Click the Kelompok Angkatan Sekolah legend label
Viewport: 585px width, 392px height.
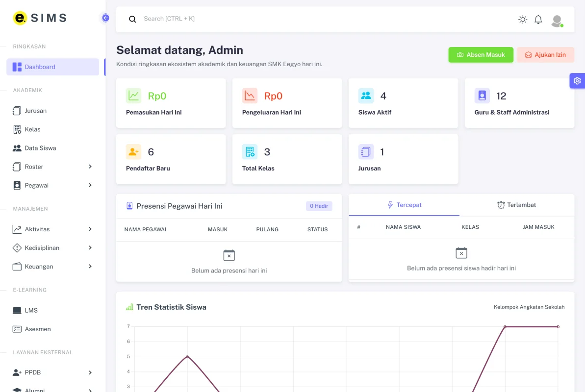tap(529, 307)
